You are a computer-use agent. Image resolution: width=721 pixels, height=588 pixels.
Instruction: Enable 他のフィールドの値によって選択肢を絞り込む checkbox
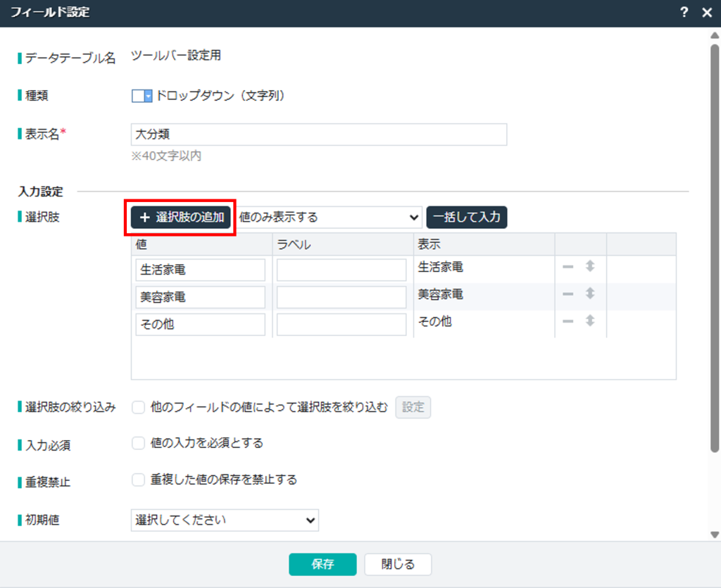[x=139, y=407]
